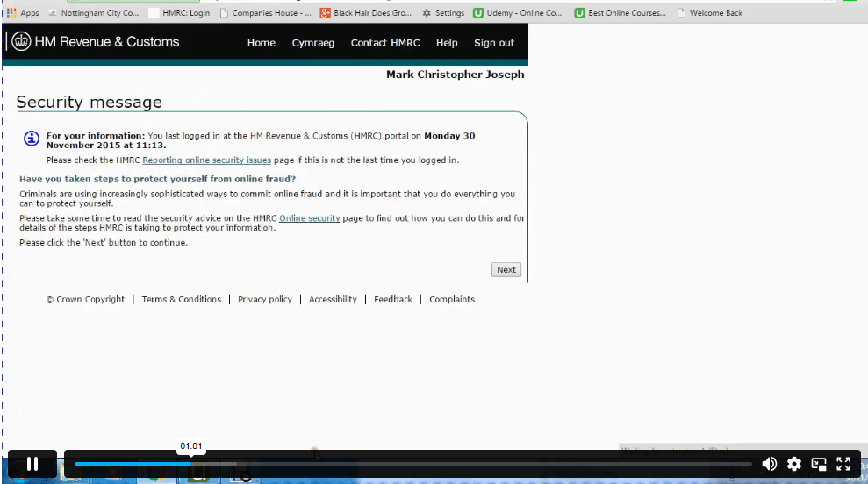The image size is (868, 484).
Task: Open Welcome Back bookmark
Action: tap(710, 12)
